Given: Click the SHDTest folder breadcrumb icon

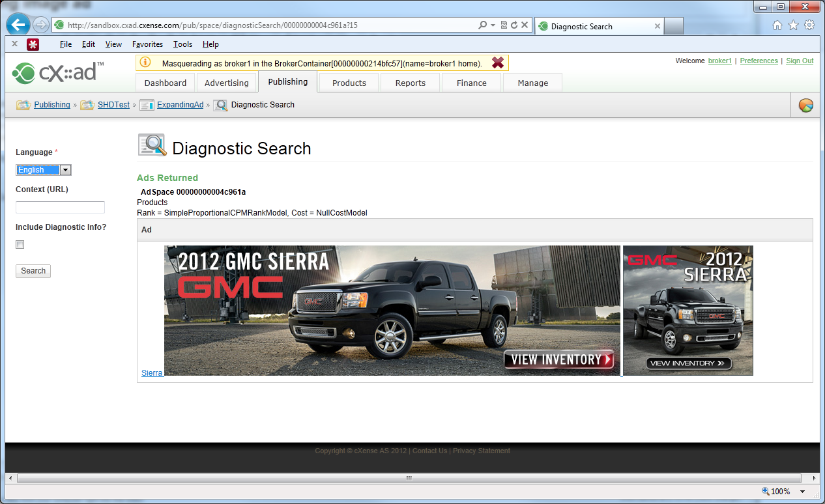Looking at the screenshot, I should 87,105.
